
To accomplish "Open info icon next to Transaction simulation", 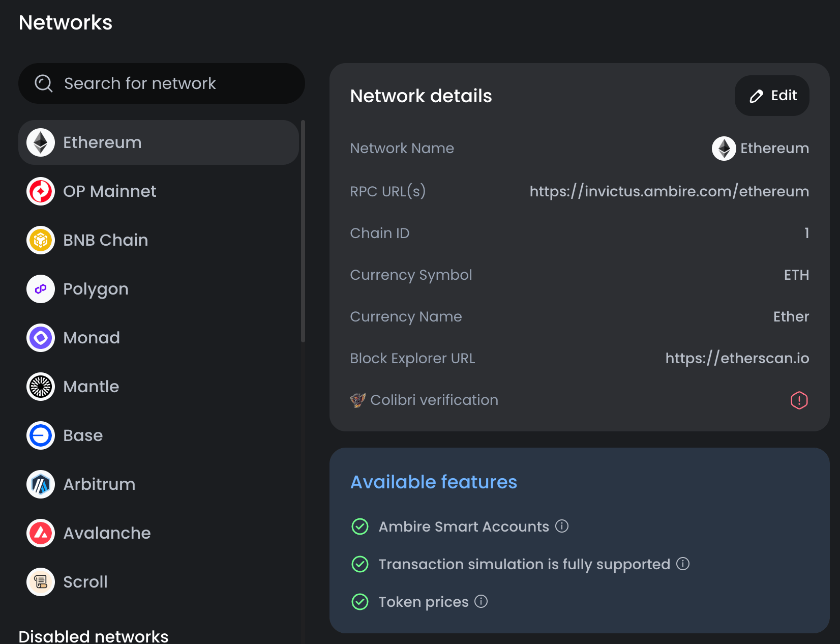I will [x=683, y=564].
